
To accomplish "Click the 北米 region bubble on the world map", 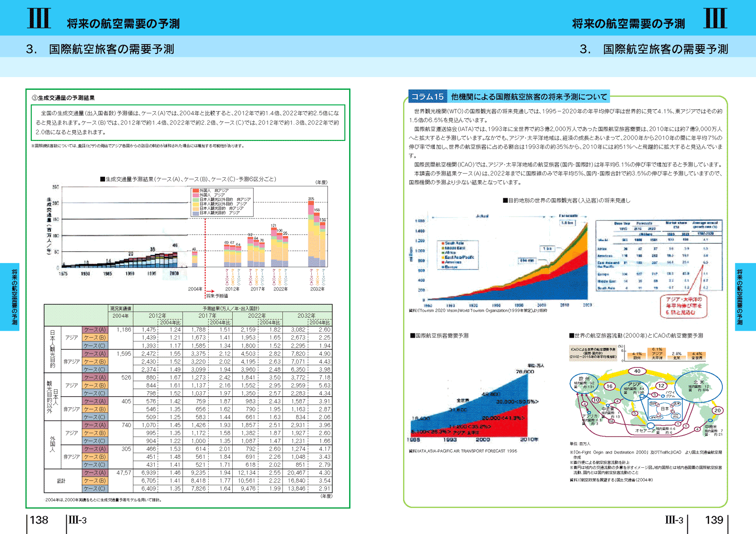I will coord(698,387).
